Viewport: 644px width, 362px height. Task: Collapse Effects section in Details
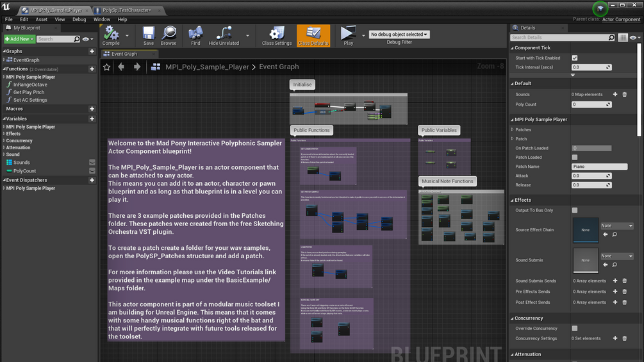(x=513, y=201)
